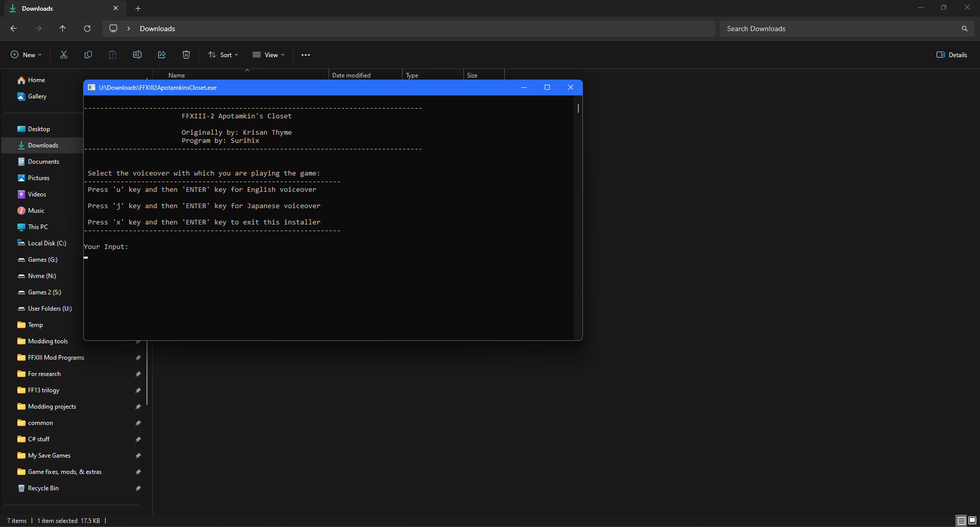Image resolution: width=980 pixels, height=527 pixels.
Task: Open Documents in navigation pane
Action: [43, 162]
